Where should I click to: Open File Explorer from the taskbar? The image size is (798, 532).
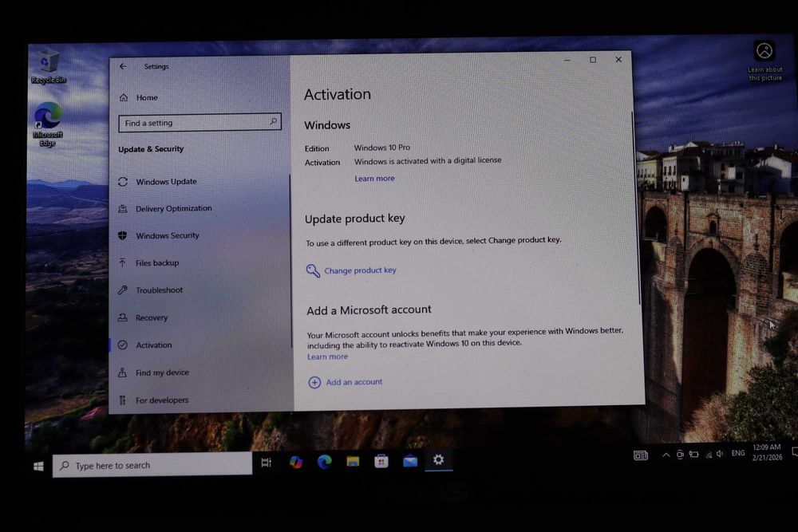pyautogui.click(x=353, y=461)
